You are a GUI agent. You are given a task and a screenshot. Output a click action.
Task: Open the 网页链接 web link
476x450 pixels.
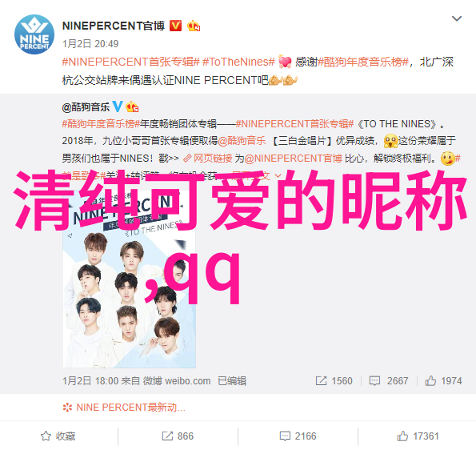(x=208, y=159)
